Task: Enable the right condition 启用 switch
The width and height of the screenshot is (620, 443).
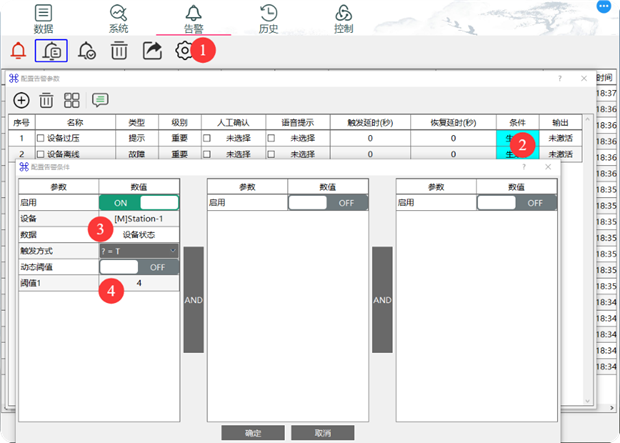Action: click(517, 203)
